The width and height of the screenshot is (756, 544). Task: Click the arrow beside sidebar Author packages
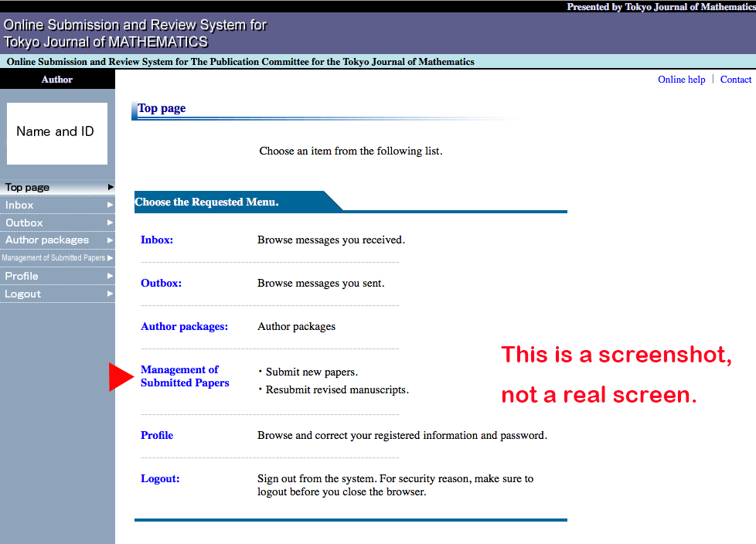coord(110,240)
